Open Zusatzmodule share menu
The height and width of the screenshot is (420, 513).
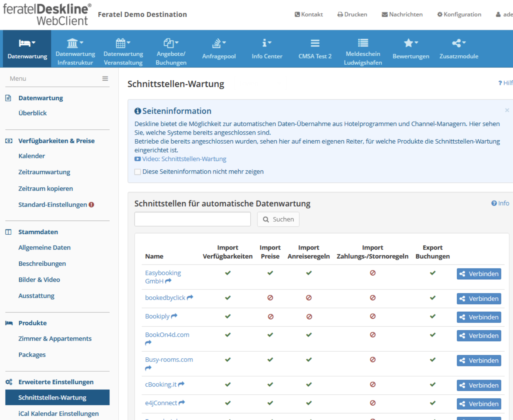tap(459, 49)
